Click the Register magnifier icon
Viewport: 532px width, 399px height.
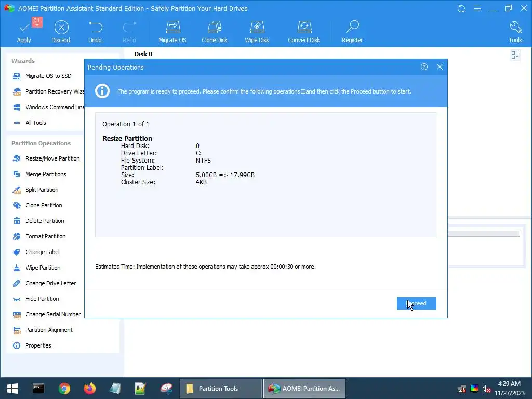click(352, 27)
